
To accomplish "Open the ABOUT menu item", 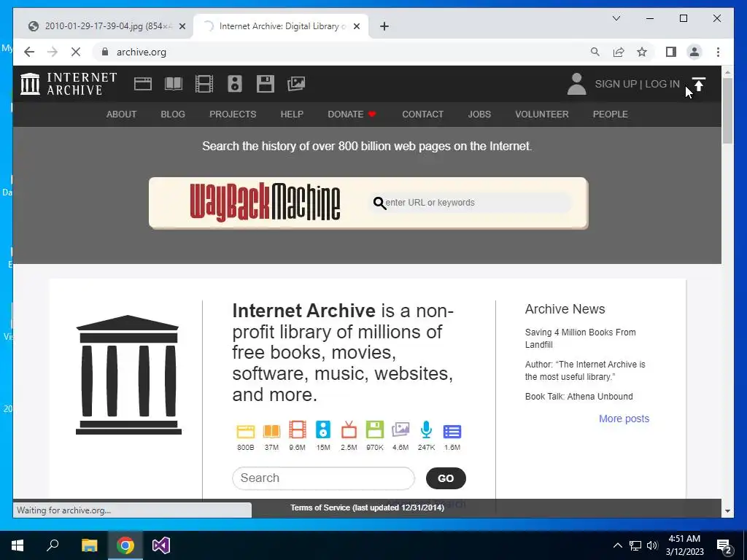I will point(122,114).
